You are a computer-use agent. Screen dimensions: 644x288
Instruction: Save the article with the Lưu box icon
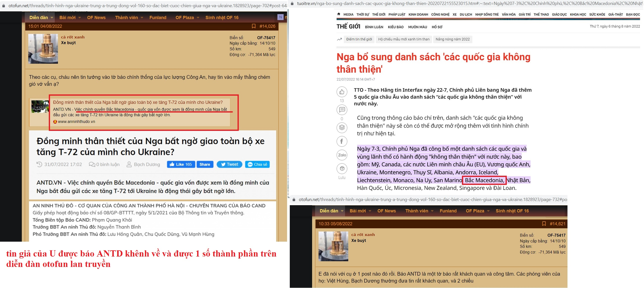pyautogui.click(x=342, y=169)
